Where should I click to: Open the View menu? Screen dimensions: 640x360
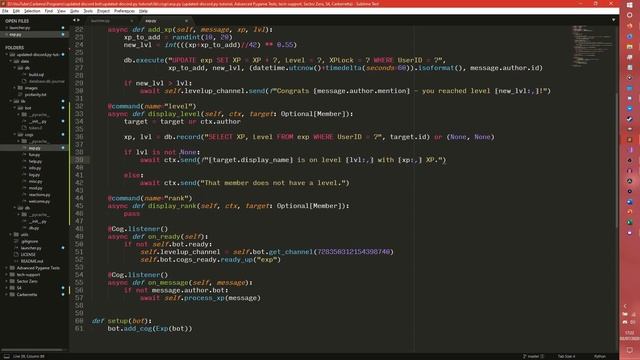tap(61, 11)
